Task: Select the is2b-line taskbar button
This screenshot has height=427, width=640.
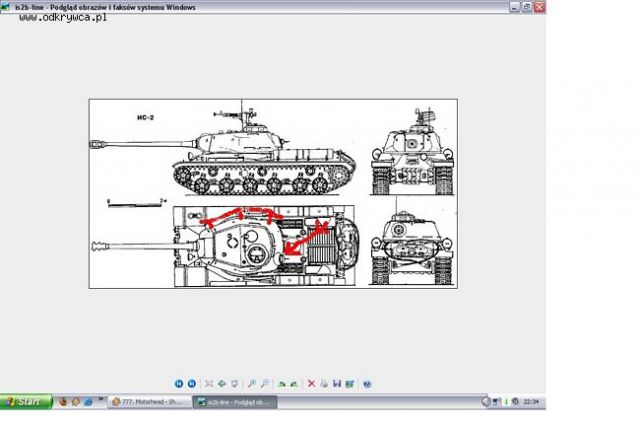Action: coord(235,402)
